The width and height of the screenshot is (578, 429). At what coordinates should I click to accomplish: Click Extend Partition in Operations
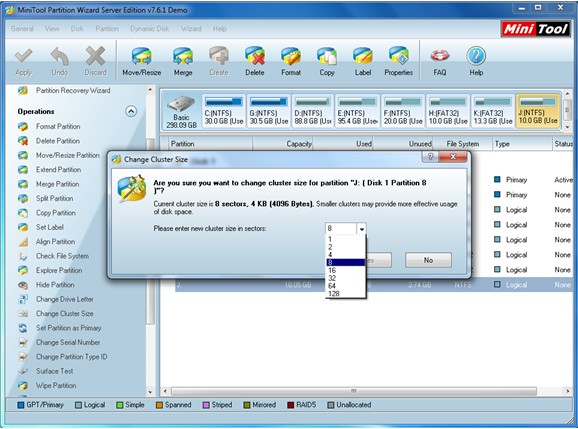click(58, 170)
